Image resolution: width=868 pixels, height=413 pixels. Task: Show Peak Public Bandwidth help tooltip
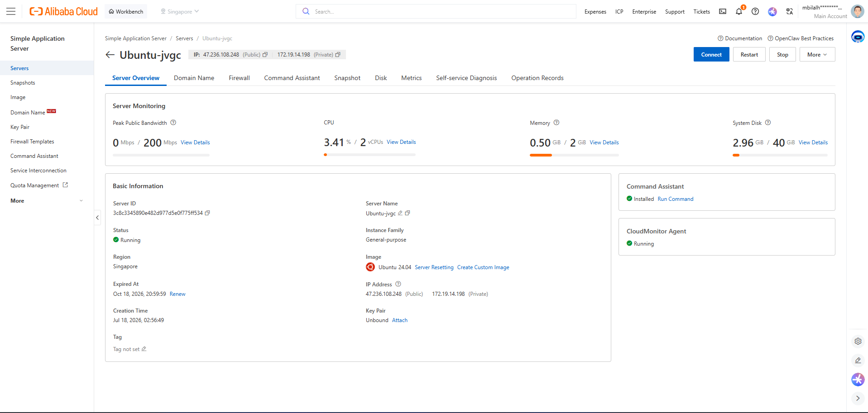coord(173,123)
